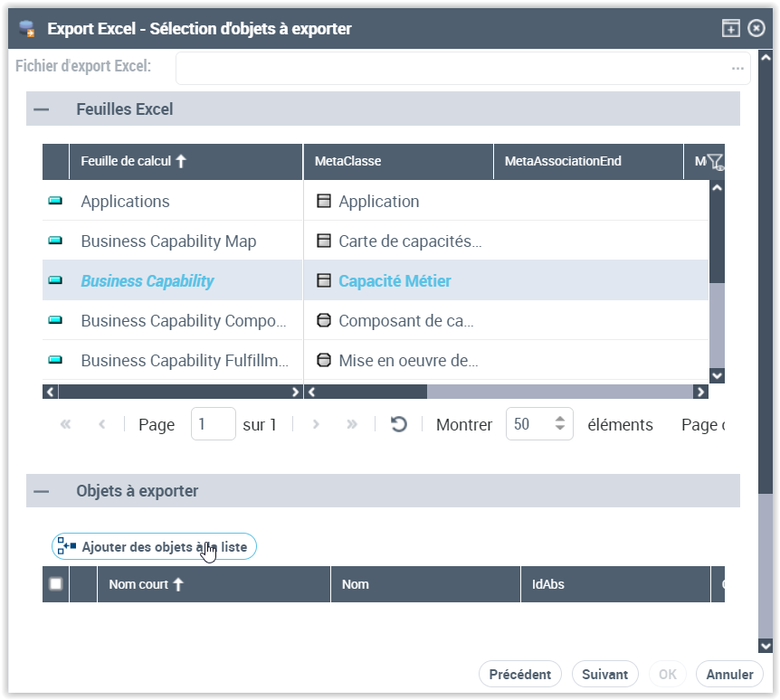The image size is (780, 700).
Task: Toggle the select-all checkbox in objects table
Action: (56, 584)
